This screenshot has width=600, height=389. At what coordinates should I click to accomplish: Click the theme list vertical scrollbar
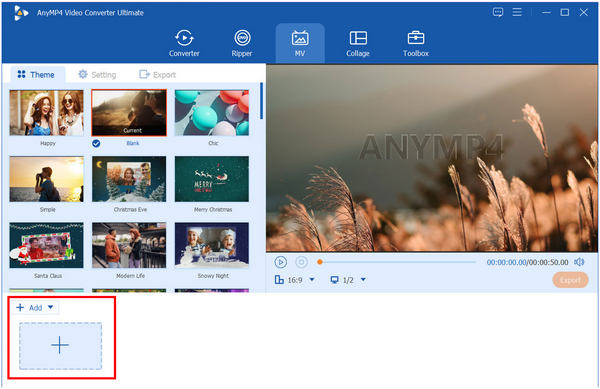point(261,101)
